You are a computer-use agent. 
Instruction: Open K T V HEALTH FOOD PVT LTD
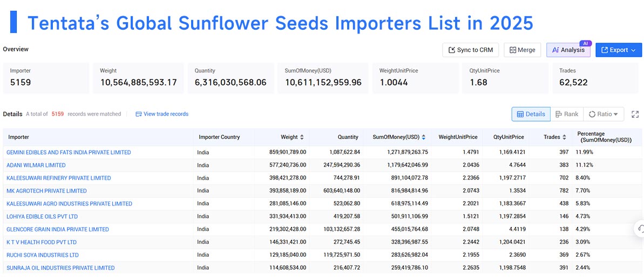(x=42, y=242)
